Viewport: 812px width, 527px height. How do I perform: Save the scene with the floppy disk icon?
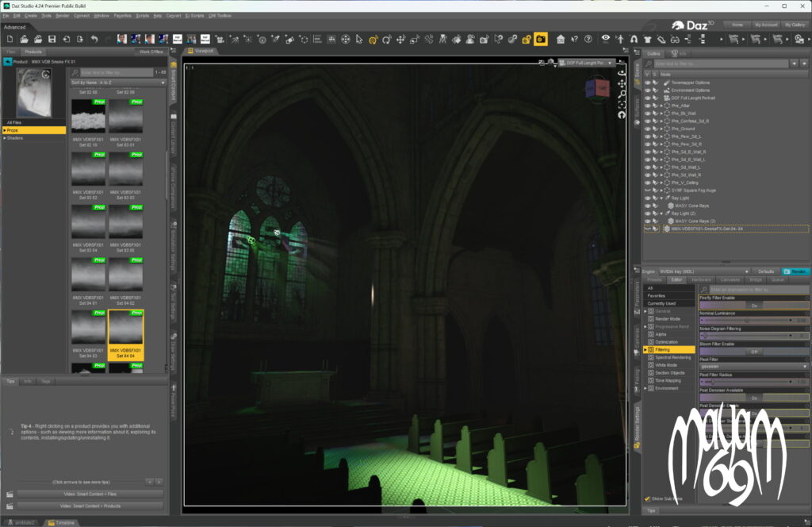(52, 40)
